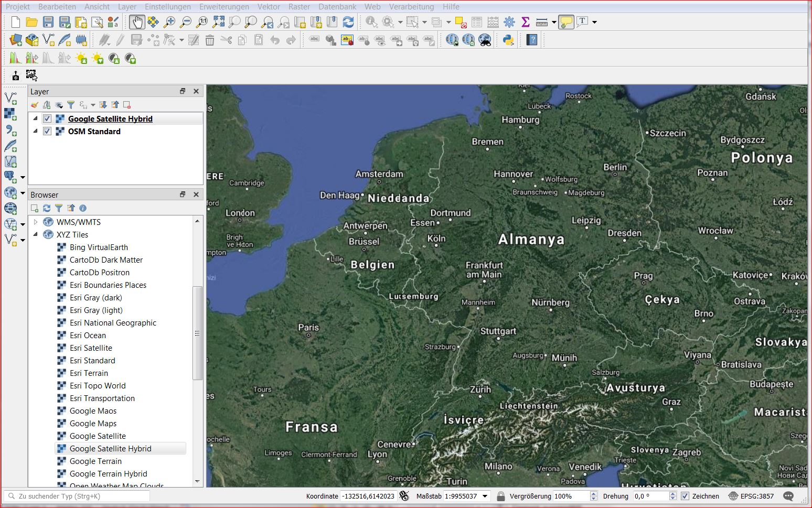Refresh the Browser panel
This screenshot has height=508, width=812.
tap(47, 208)
